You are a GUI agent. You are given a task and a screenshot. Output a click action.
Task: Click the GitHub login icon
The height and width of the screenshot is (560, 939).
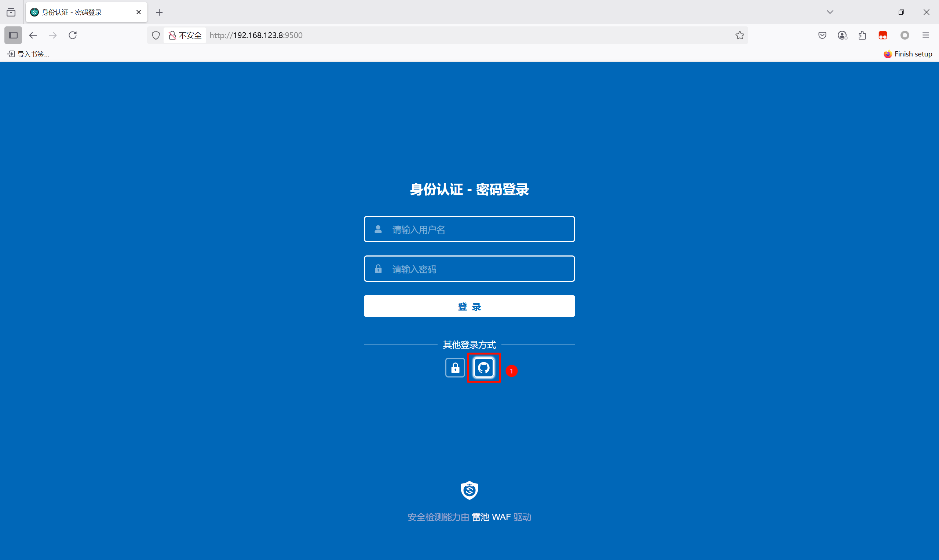(484, 368)
